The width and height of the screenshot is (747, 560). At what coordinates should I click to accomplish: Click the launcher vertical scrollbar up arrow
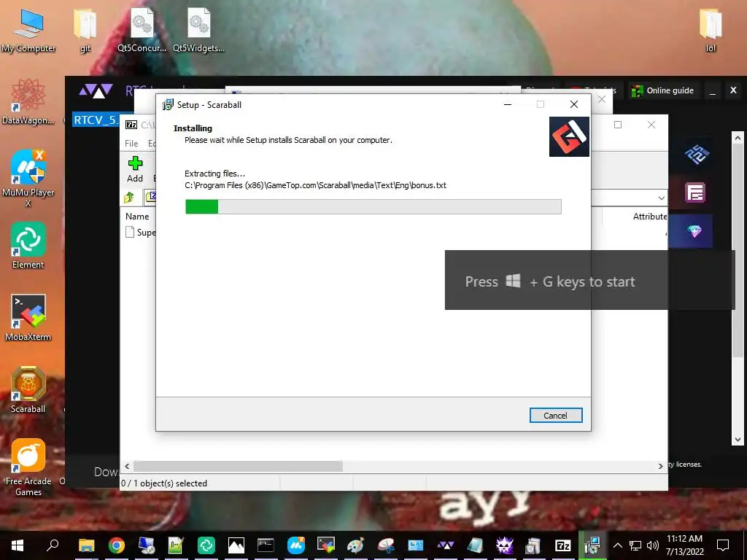click(x=738, y=138)
